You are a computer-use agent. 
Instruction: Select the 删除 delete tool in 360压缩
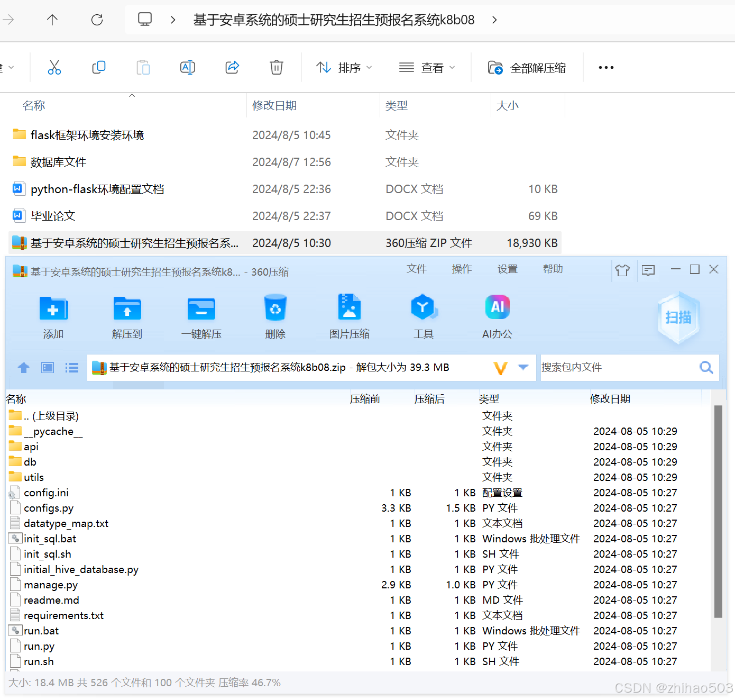[275, 316]
